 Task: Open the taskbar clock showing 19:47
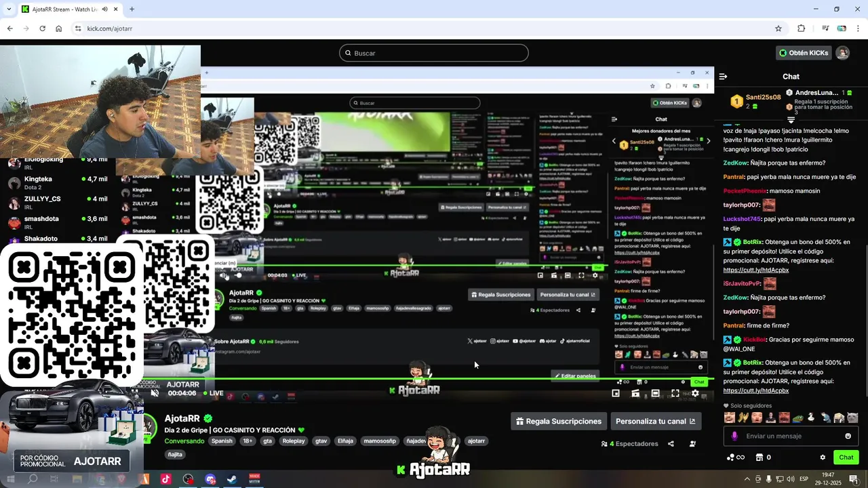click(829, 479)
